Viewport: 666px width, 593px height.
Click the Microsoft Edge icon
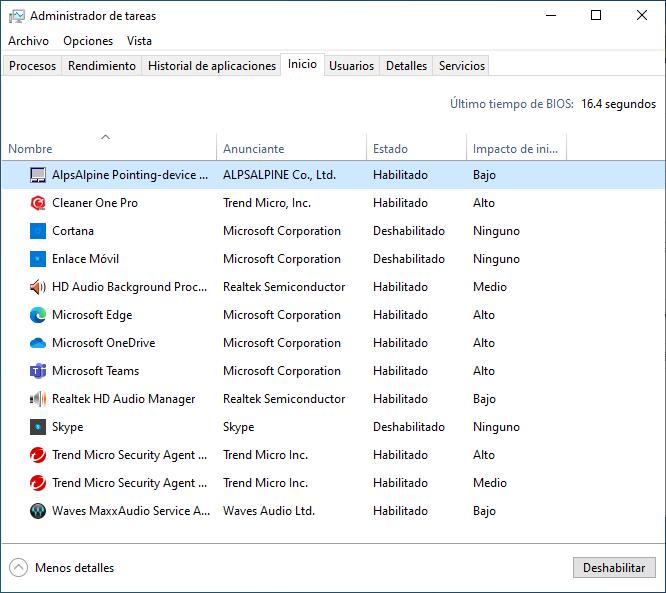(38, 315)
